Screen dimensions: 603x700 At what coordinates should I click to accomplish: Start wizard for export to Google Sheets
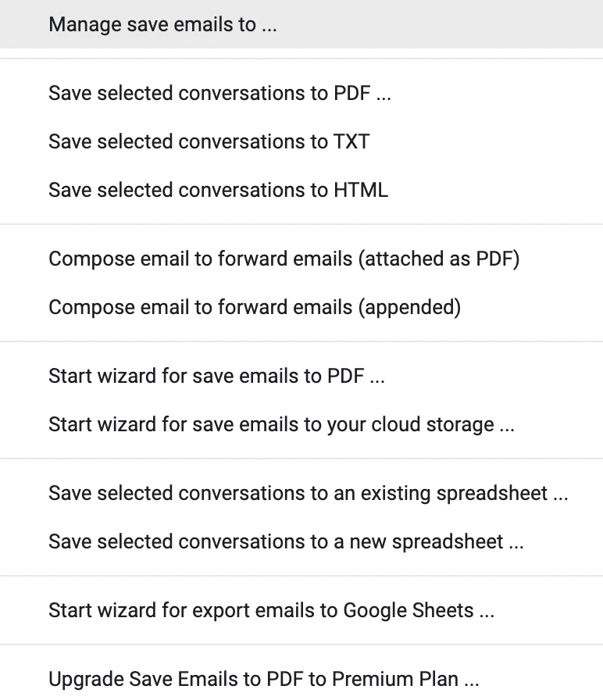pos(271,610)
